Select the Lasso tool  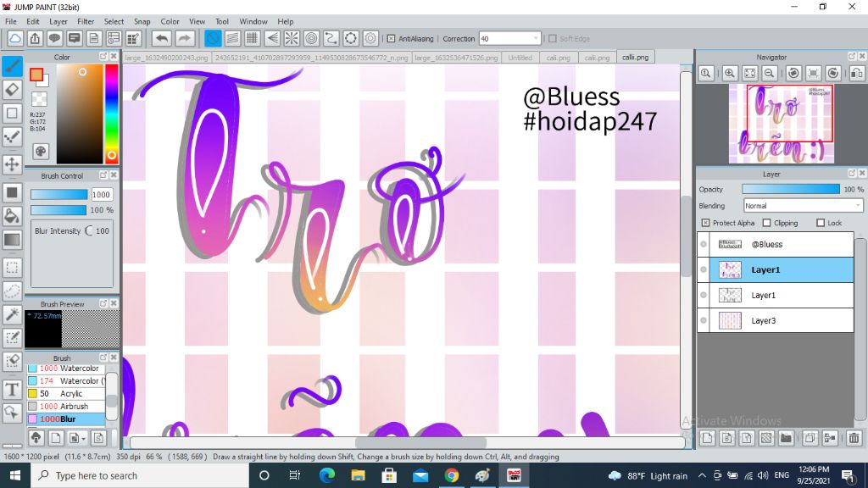click(12, 291)
